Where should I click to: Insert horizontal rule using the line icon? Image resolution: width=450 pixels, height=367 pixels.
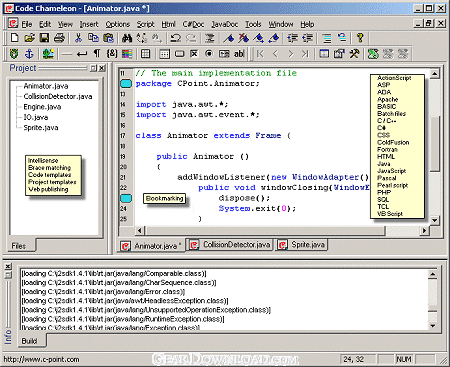67,54
